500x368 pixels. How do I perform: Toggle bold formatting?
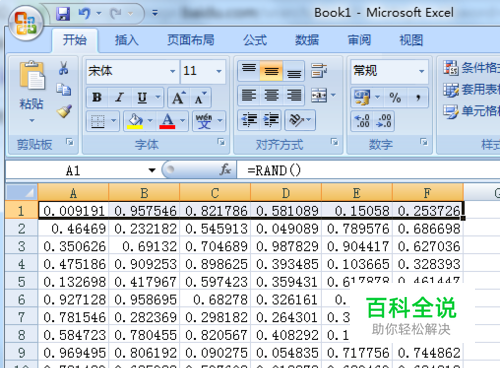pyautogui.click(x=97, y=97)
